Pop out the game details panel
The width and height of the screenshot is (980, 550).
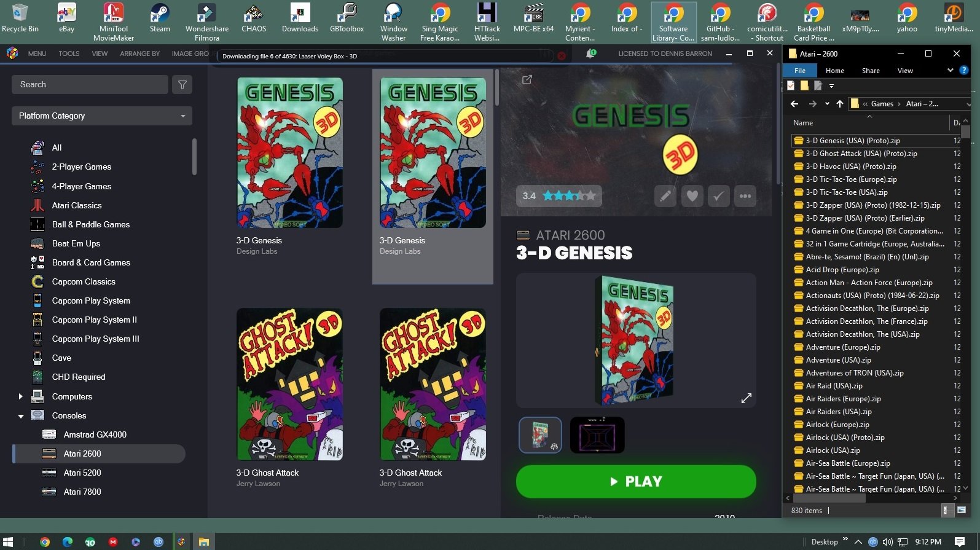click(527, 79)
